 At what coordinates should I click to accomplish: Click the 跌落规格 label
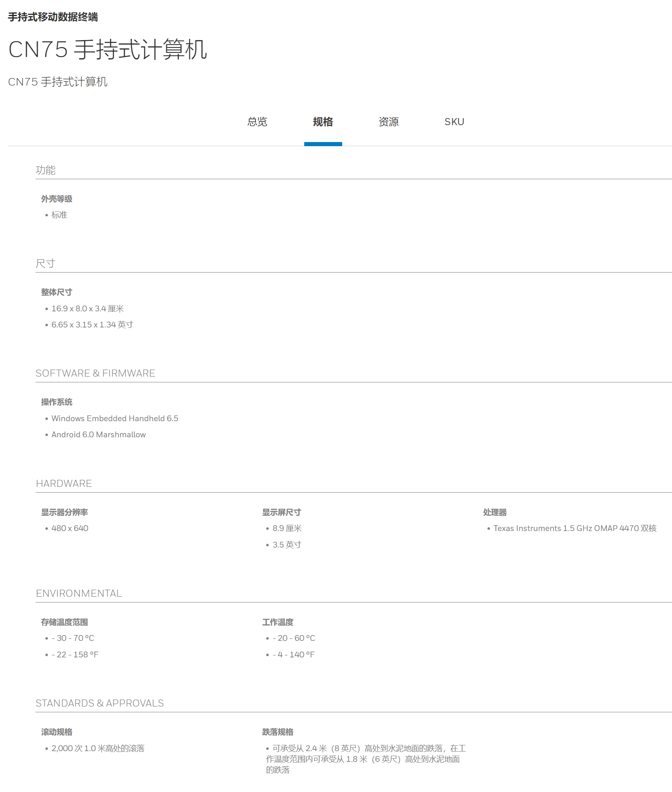coord(278,732)
